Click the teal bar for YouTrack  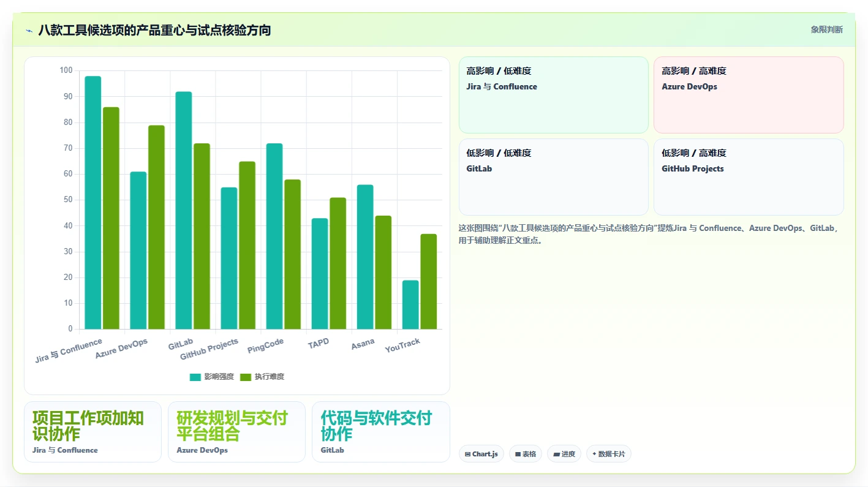(x=410, y=304)
